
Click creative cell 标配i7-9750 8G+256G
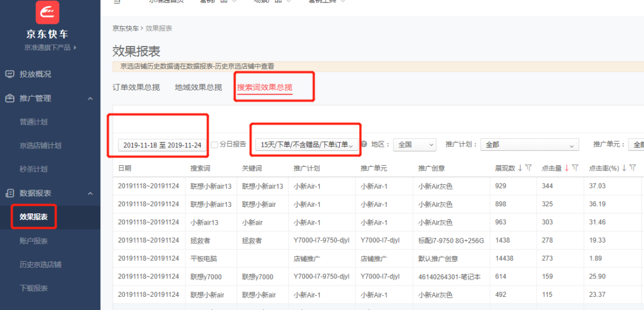pos(451,240)
